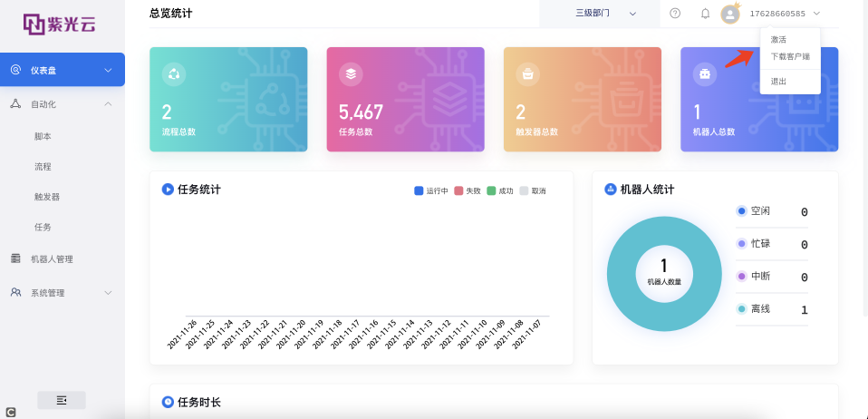Go to 触发器 under 自动化
Screen dimensions: 868x419
(x=47, y=197)
